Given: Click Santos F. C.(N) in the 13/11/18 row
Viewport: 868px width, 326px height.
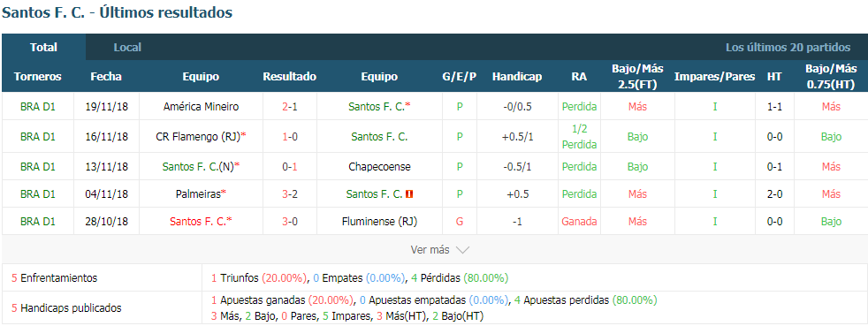Looking at the screenshot, I should pos(198,167).
